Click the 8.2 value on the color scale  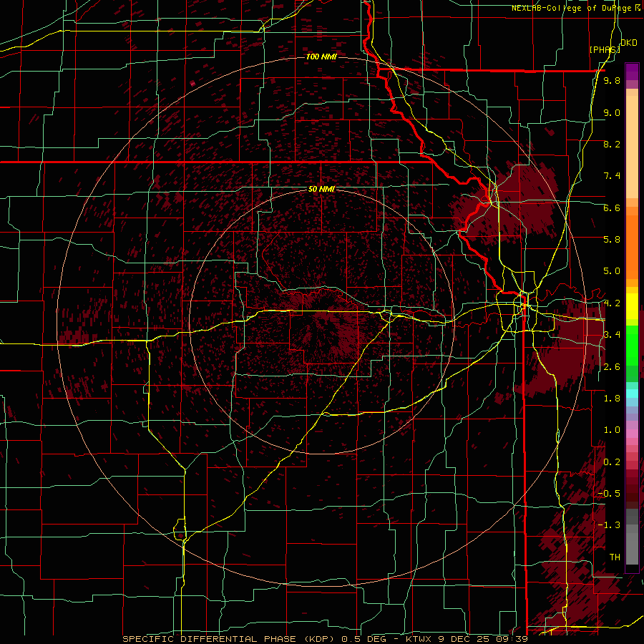pos(612,144)
